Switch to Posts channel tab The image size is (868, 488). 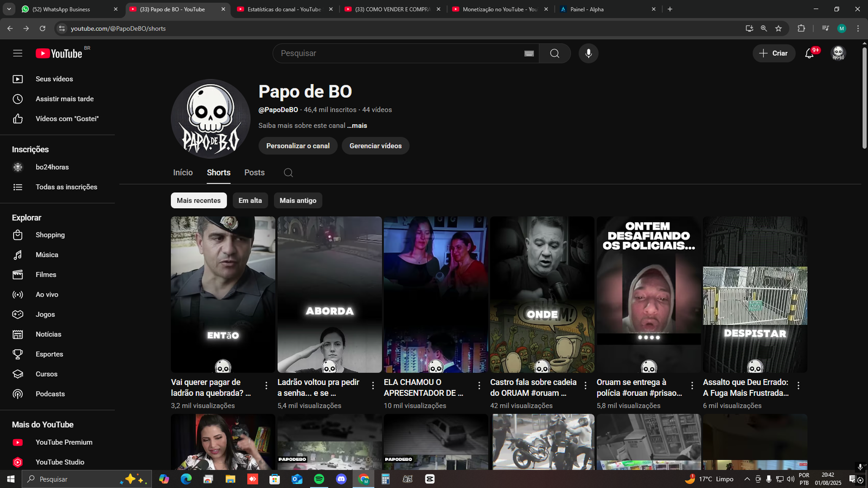(254, 172)
